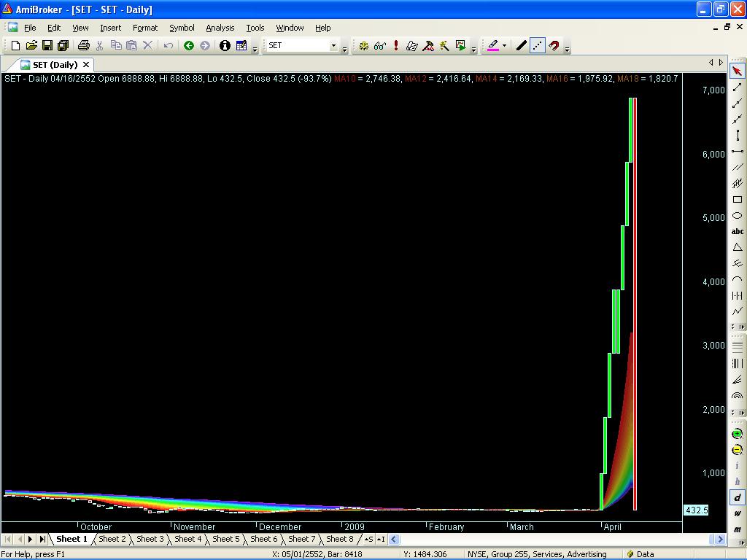
Task: Select the horizontal line tool
Action: (737, 152)
